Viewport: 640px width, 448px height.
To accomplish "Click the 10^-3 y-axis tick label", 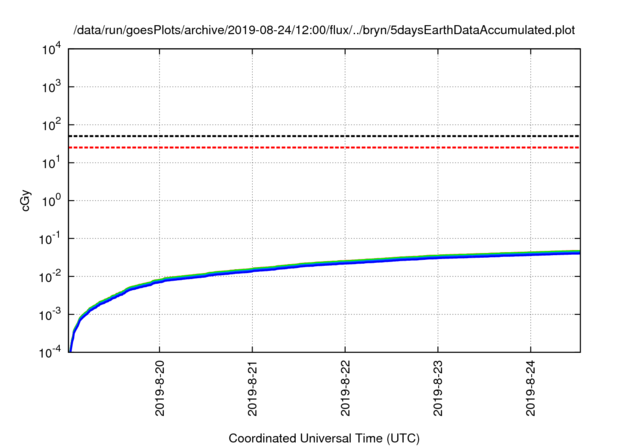I will point(50,315).
